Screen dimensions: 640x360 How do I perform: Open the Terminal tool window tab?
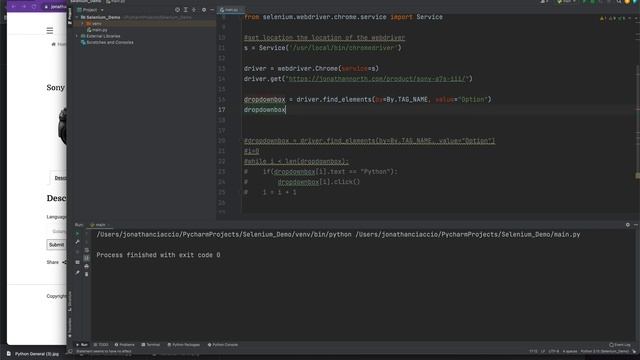click(x=151, y=345)
